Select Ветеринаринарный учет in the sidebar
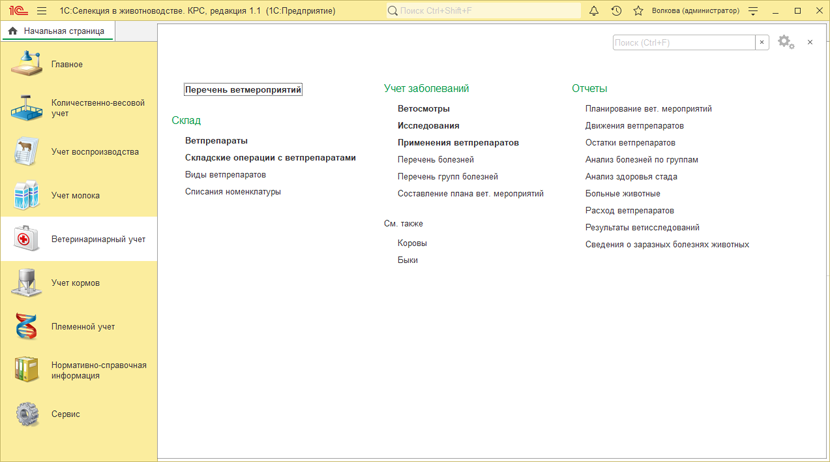 click(x=98, y=239)
